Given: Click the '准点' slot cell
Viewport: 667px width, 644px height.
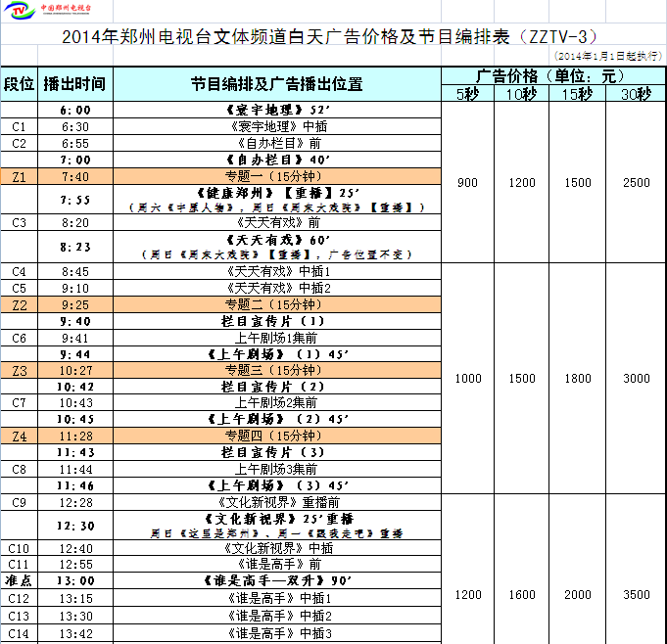Looking at the screenshot, I should [20, 580].
